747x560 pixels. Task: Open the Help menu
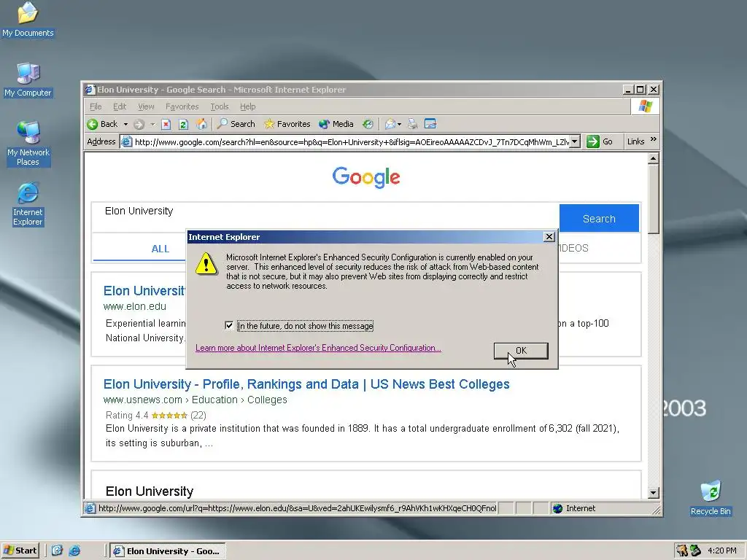tap(248, 106)
